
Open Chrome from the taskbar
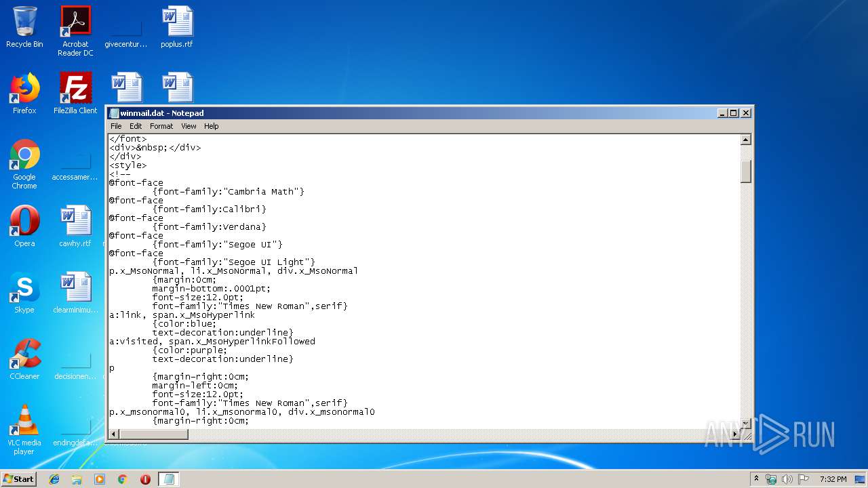(x=122, y=479)
